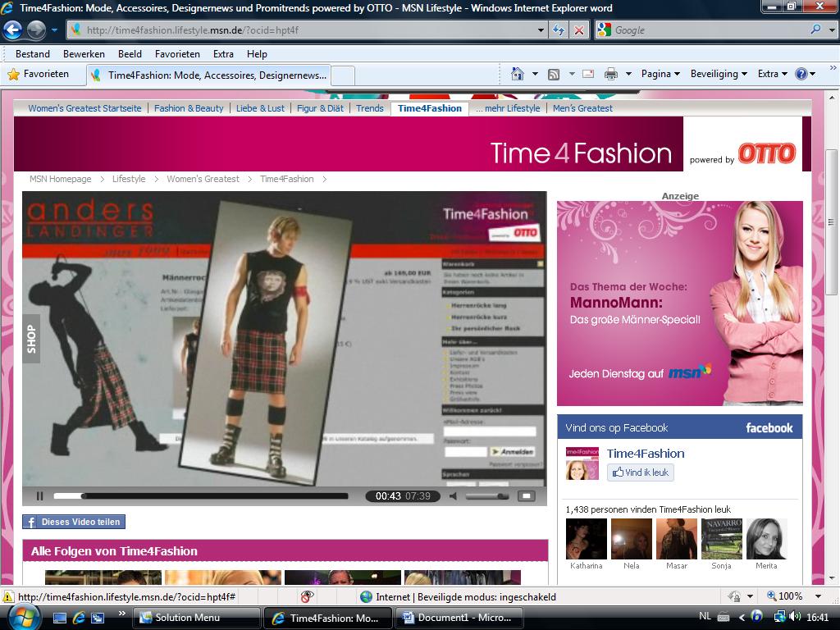Expand the address bar history dropdown
This screenshot has height=630, width=840.
[541, 30]
